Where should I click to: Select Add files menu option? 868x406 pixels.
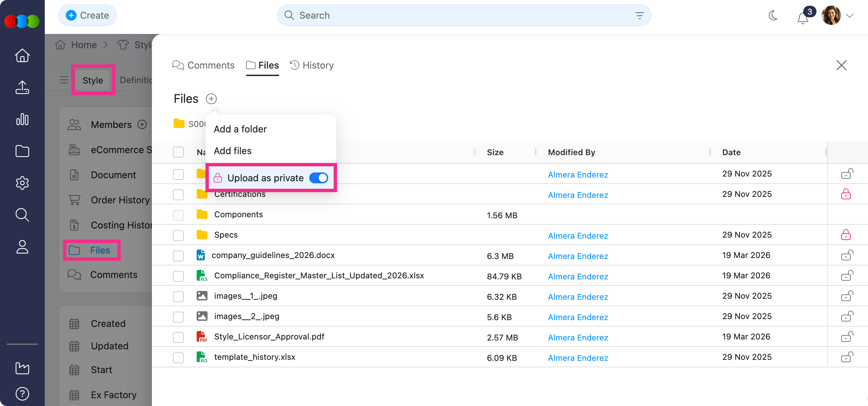233,151
